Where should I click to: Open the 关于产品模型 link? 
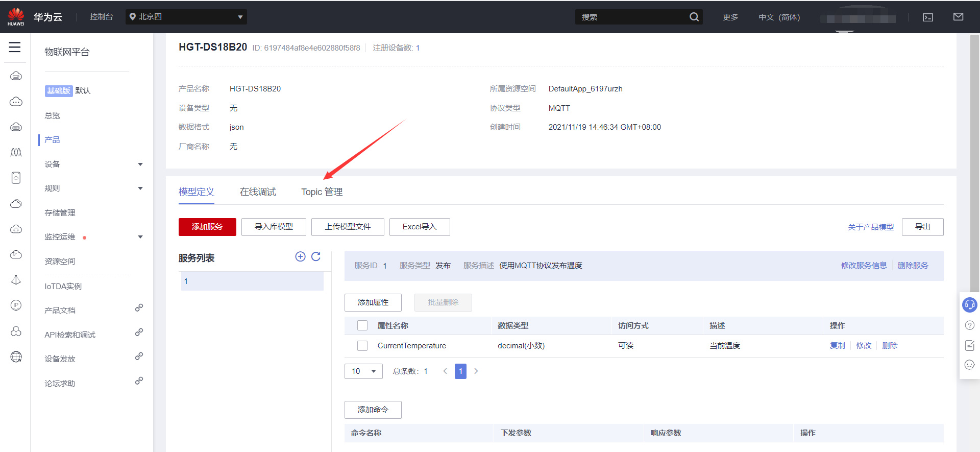point(871,227)
